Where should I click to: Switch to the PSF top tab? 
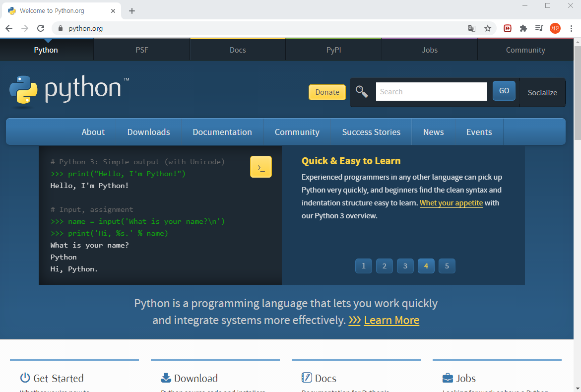pyautogui.click(x=142, y=50)
